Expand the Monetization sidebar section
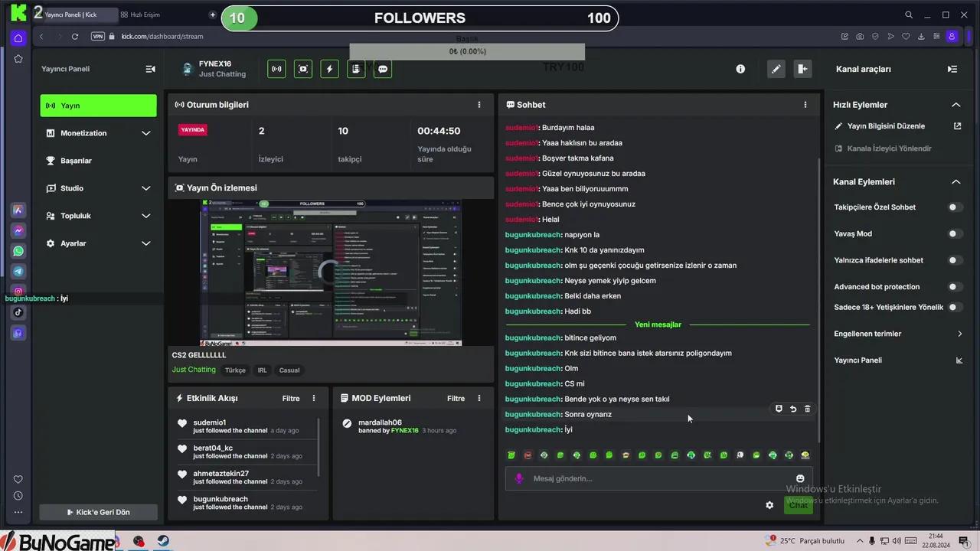The width and height of the screenshot is (980, 551). (98, 133)
